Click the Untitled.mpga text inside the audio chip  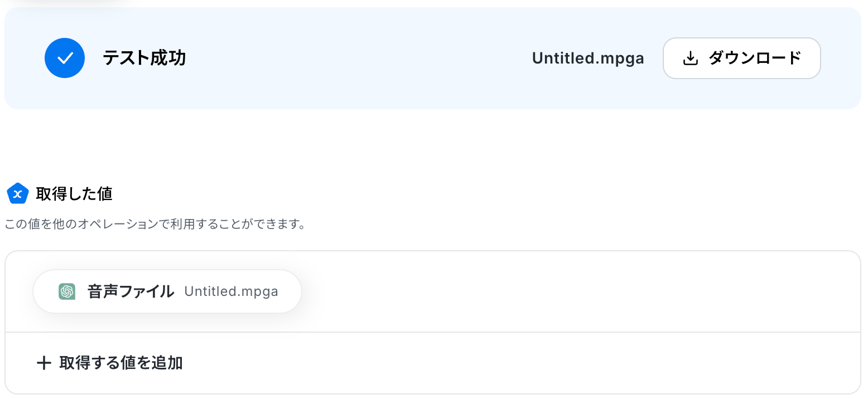pos(231,291)
